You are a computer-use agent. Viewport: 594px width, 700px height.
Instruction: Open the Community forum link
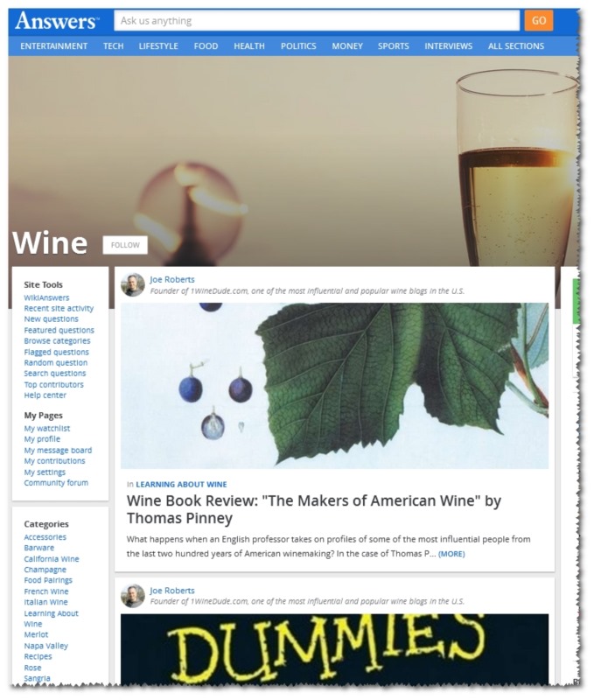56,483
